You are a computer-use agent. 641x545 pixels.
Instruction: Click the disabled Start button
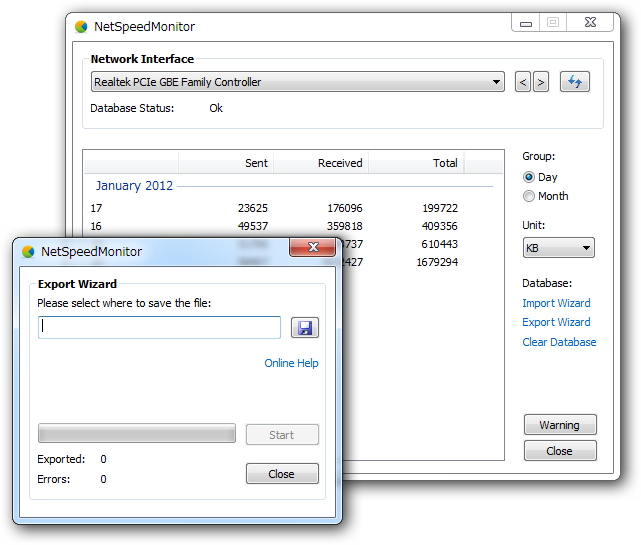(282, 435)
